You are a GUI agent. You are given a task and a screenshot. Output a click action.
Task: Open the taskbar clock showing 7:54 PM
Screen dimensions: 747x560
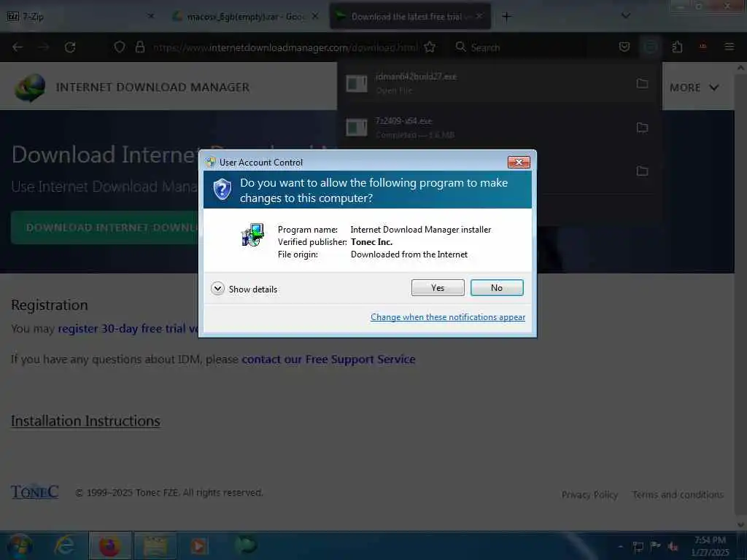click(710, 546)
